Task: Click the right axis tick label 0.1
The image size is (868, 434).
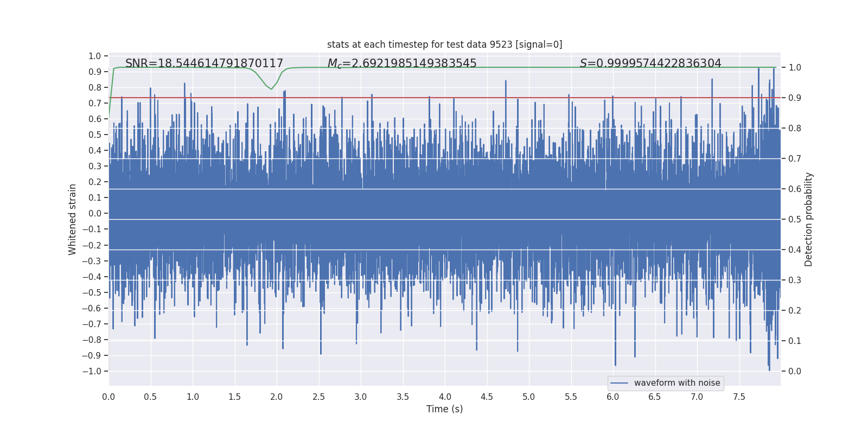Action: (795, 341)
